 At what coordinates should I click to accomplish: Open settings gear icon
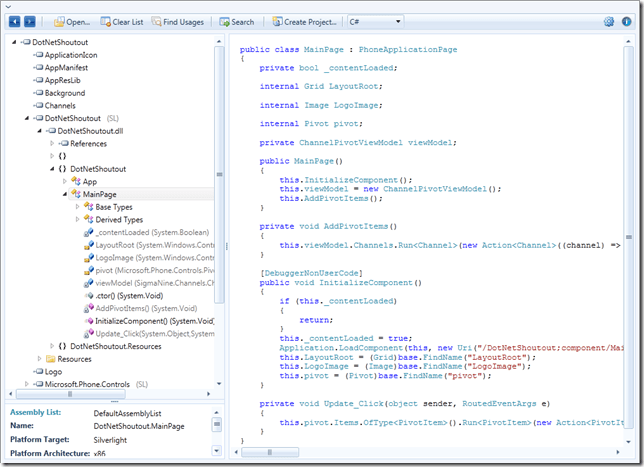point(609,22)
